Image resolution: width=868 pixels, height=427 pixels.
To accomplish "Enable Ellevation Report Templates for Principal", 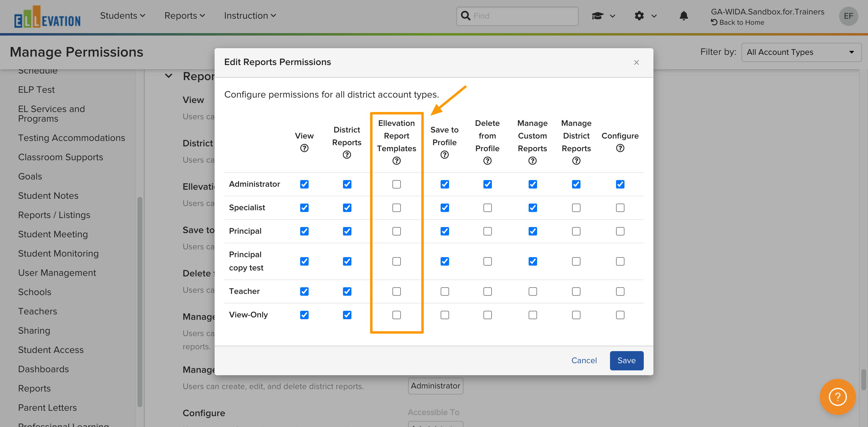I will [396, 231].
